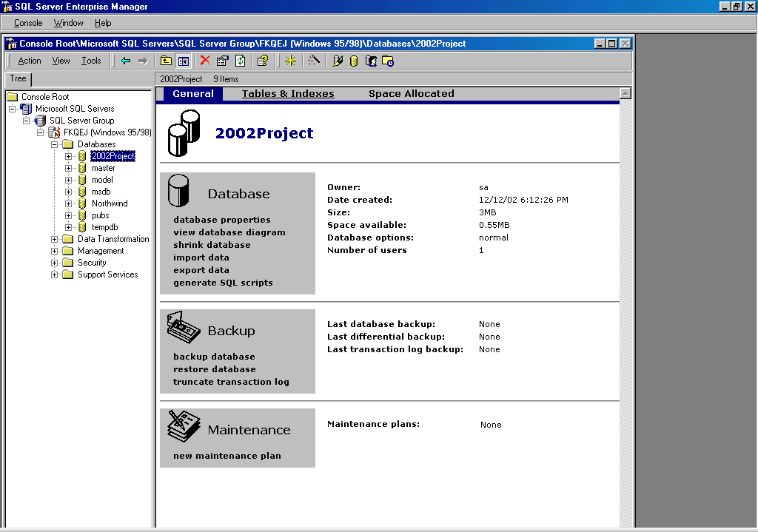This screenshot has width=758, height=532.
Task: Select the pubs database in the tree
Action: (100, 215)
